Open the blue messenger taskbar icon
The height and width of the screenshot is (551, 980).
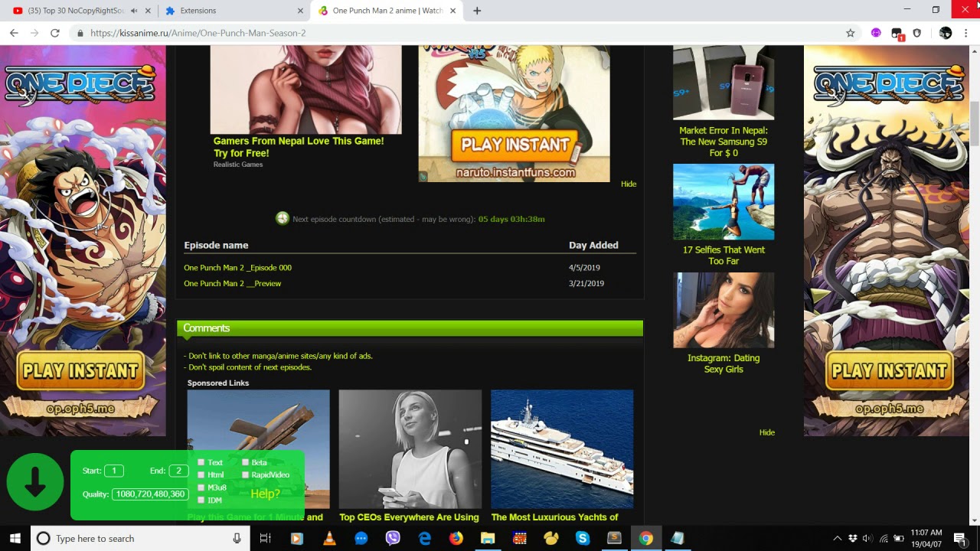(x=361, y=538)
